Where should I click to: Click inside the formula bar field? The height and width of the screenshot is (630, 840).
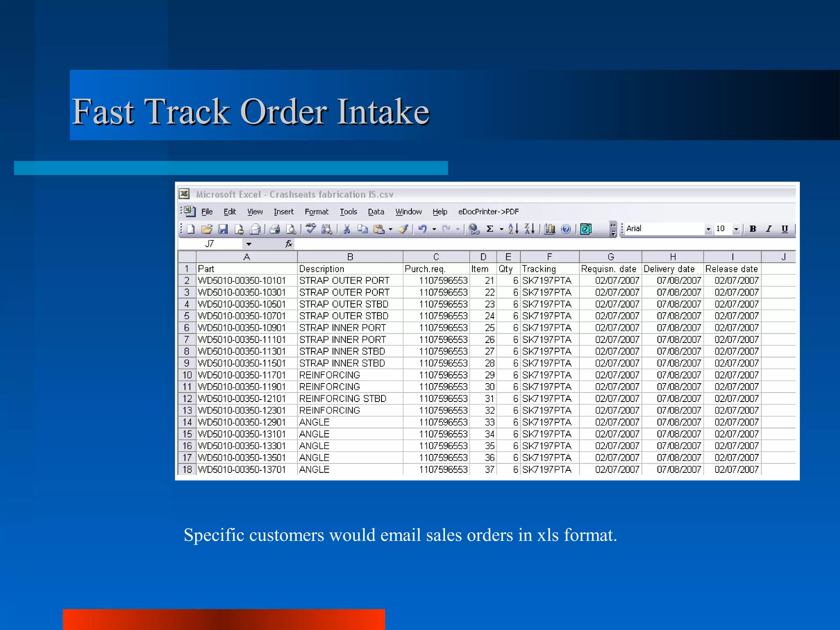pos(545,244)
